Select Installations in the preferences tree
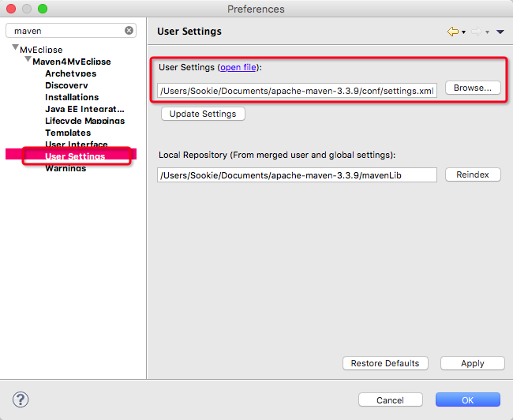This screenshot has width=513, height=420. (x=72, y=97)
